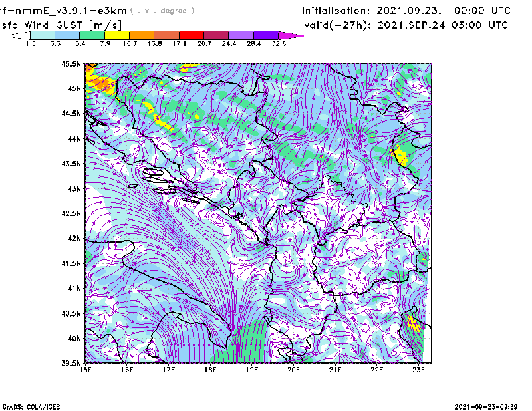Click the light cyan legend swatch above 1.6
The height and width of the screenshot is (411, 532).
pyautogui.click(x=43, y=35)
